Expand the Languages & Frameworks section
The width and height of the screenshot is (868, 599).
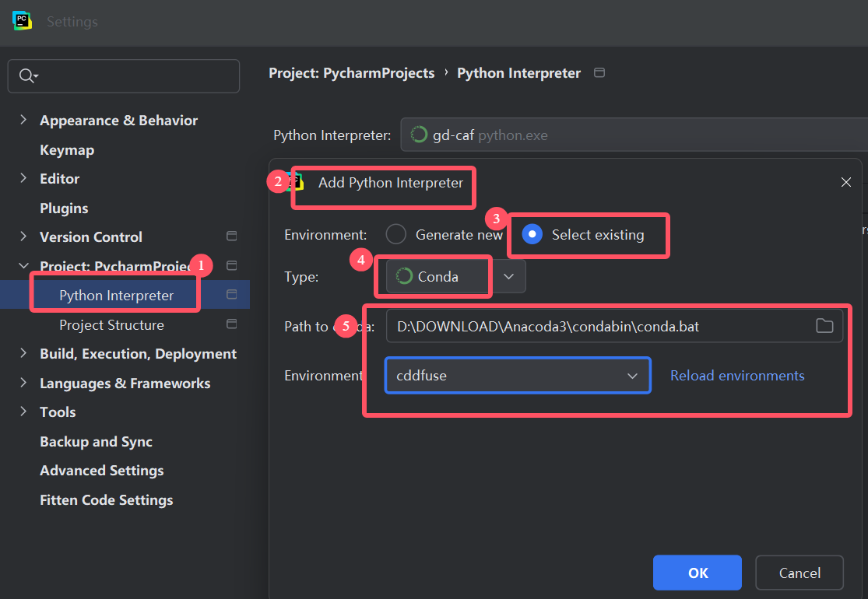tap(23, 382)
